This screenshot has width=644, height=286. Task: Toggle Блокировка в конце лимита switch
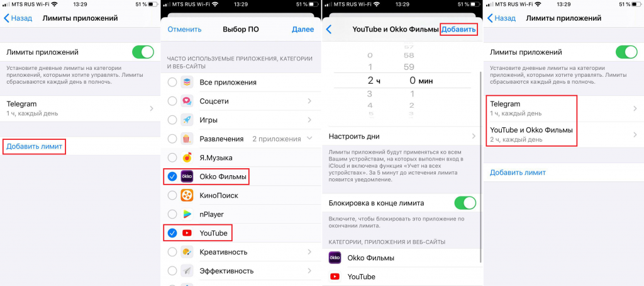465,203
